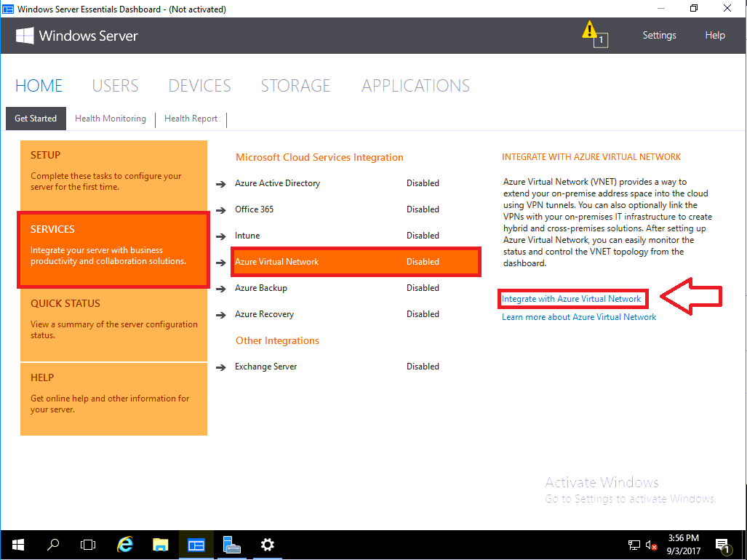Screen dimensions: 747x560
Task: Switch to STORAGE section
Action: tap(295, 86)
